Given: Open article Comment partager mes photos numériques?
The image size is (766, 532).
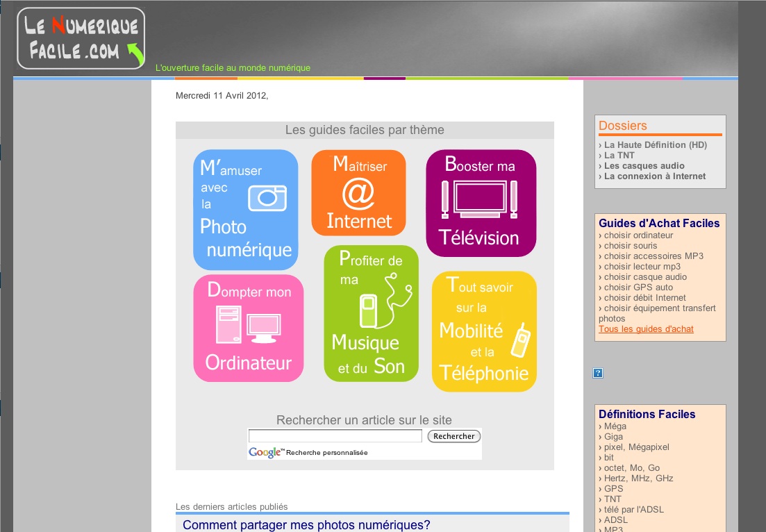Looking at the screenshot, I should tap(306, 524).
